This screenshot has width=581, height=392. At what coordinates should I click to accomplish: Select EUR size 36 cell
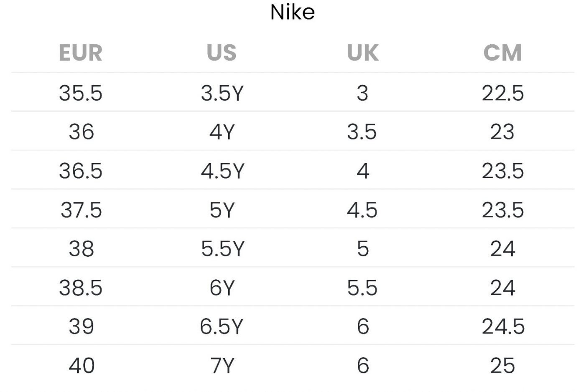pyautogui.click(x=81, y=132)
